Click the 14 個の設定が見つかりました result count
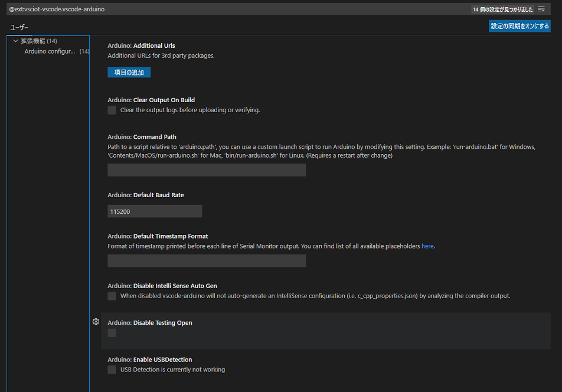 click(502, 9)
